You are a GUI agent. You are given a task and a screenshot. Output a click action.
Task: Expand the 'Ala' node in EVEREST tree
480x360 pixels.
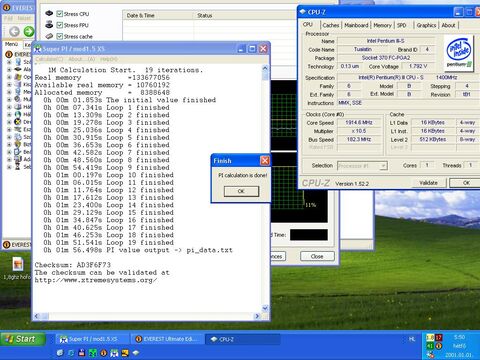pos(9,69)
